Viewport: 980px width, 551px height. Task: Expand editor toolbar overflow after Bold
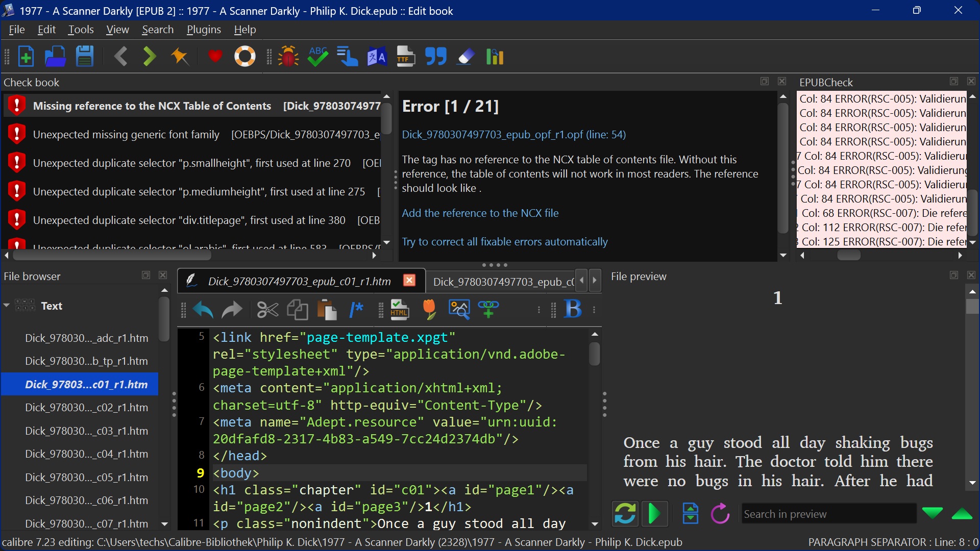pyautogui.click(x=594, y=310)
